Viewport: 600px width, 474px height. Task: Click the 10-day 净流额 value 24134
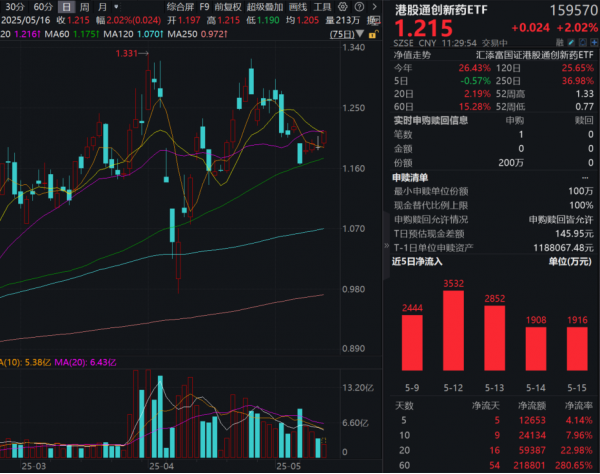532,435
